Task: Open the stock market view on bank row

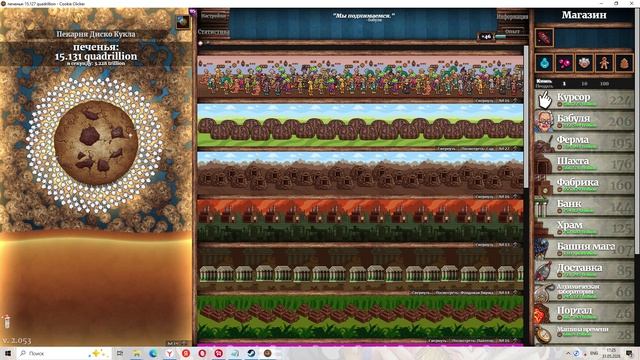Action: point(464,293)
